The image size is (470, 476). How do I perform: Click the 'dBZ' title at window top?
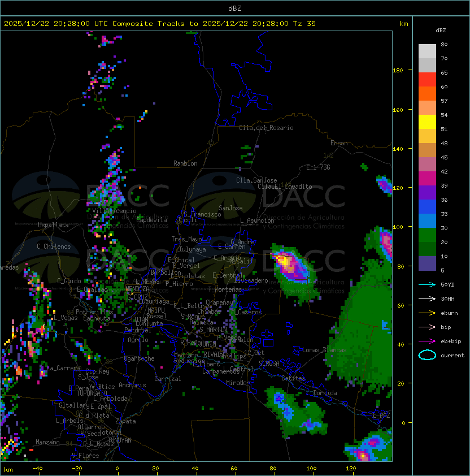coord(235,8)
